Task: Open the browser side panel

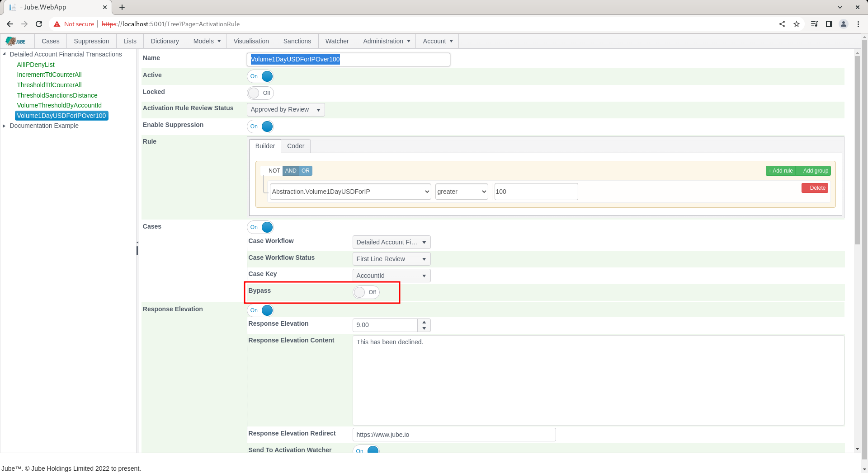Action: (x=829, y=24)
